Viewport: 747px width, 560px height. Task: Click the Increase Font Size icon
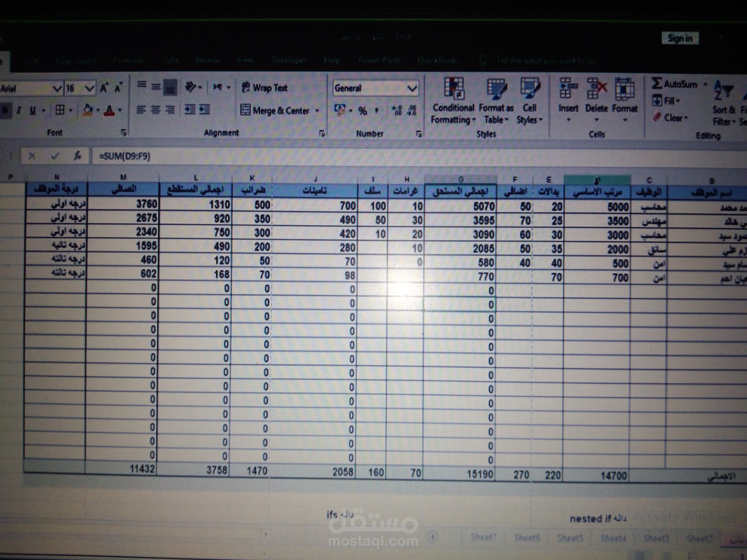(104, 88)
